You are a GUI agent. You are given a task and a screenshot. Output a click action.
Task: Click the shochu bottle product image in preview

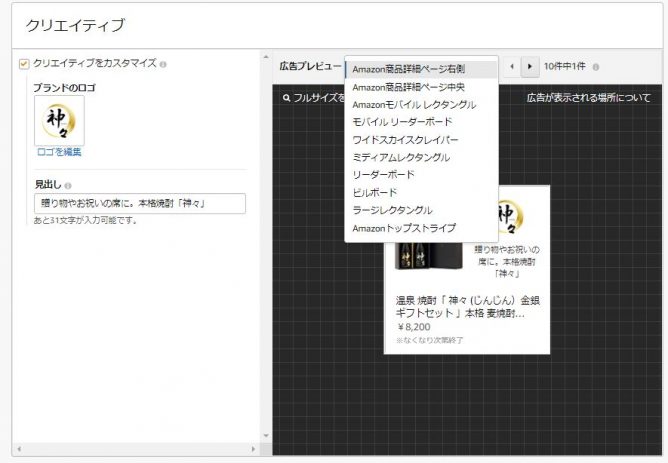[429, 256]
